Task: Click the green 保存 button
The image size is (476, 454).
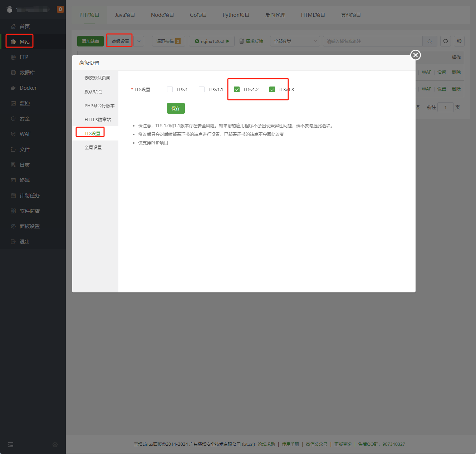Action: coord(176,108)
